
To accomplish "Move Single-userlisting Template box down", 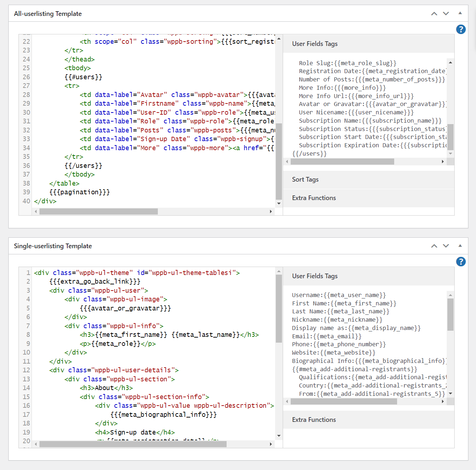I will coord(446,246).
